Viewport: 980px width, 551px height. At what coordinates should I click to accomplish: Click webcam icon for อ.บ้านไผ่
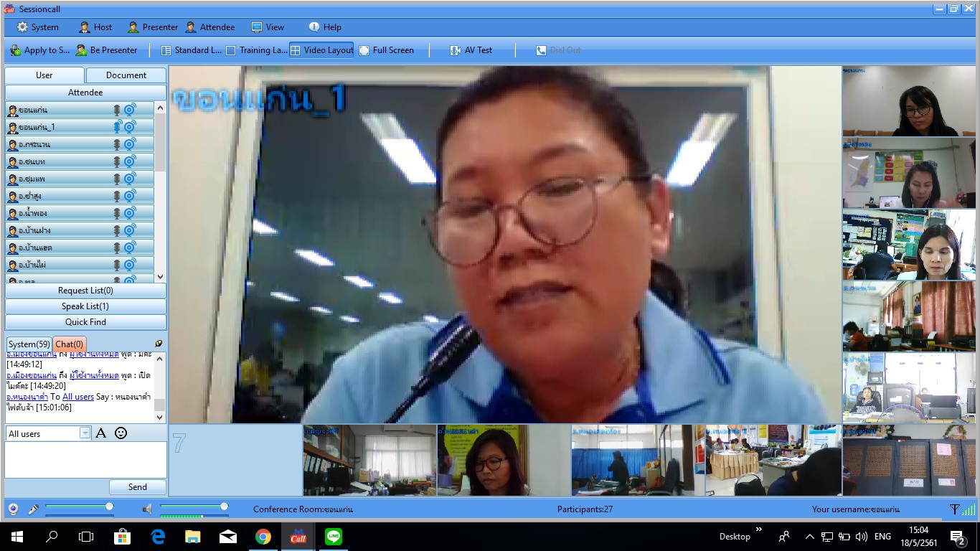click(130, 265)
